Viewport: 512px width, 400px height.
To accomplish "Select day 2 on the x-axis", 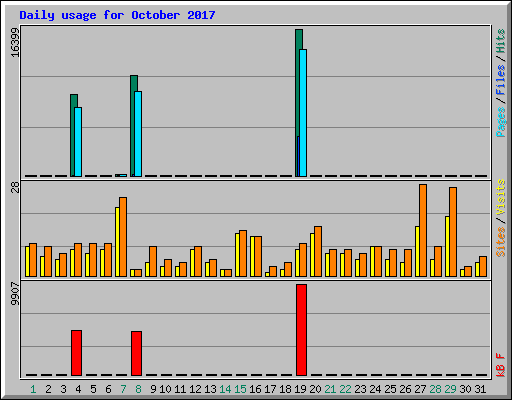I will [48, 389].
